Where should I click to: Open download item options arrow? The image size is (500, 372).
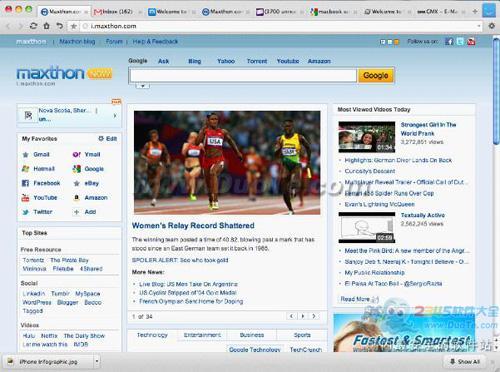[x=97, y=361]
